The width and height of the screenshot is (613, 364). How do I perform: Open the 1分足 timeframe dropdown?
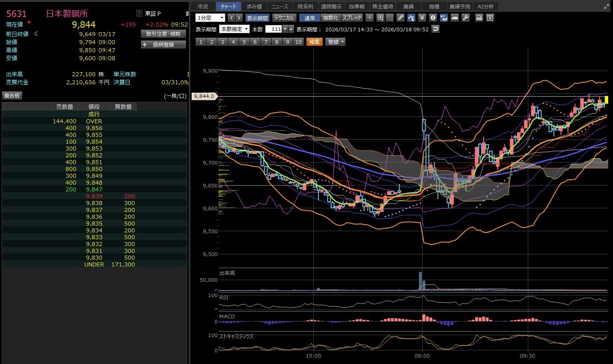tap(210, 18)
